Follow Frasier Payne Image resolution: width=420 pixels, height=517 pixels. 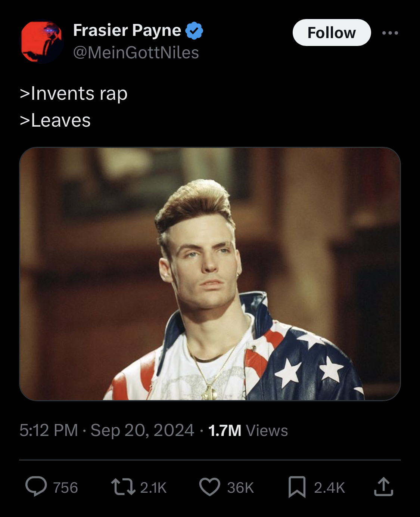point(332,32)
